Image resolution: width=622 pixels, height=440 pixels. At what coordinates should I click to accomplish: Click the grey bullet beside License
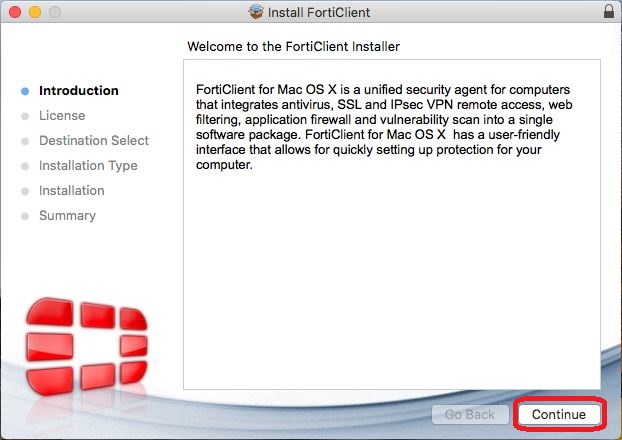coord(25,116)
